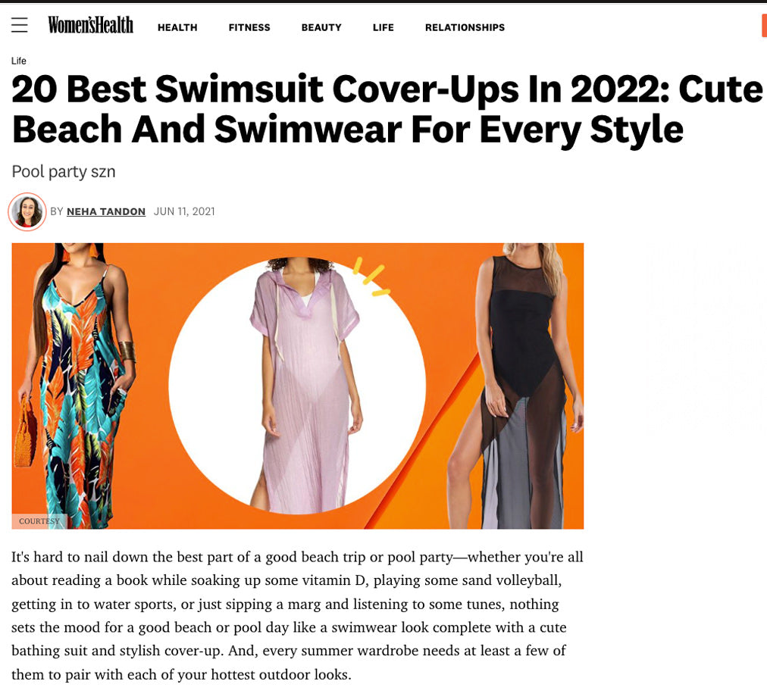The height and width of the screenshot is (700, 767).
Task: Open author Neha Tandon's profile link
Action: coord(106,211)
